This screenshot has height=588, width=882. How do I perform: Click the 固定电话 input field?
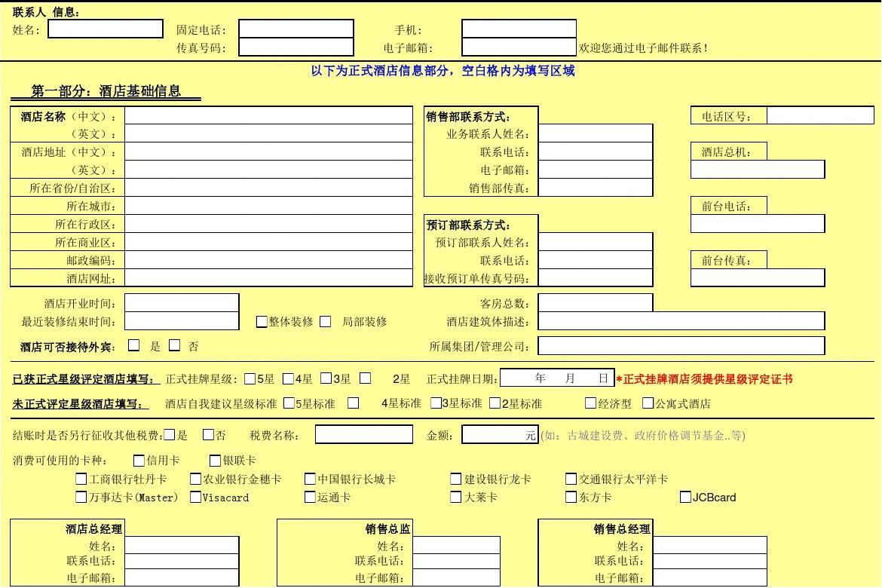296,29
